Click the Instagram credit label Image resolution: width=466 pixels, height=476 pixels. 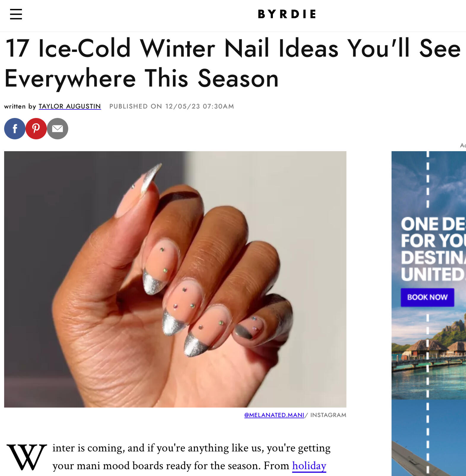tap(328, 415)
